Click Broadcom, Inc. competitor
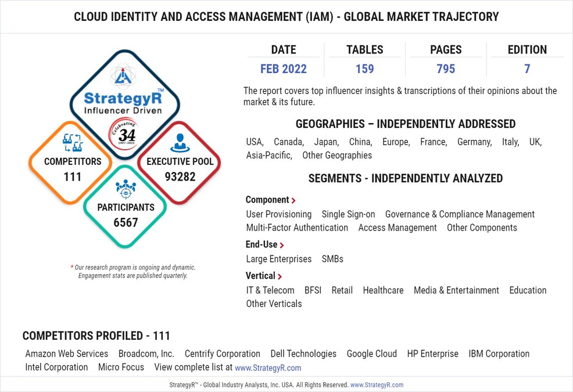 (x=146, y=354)
